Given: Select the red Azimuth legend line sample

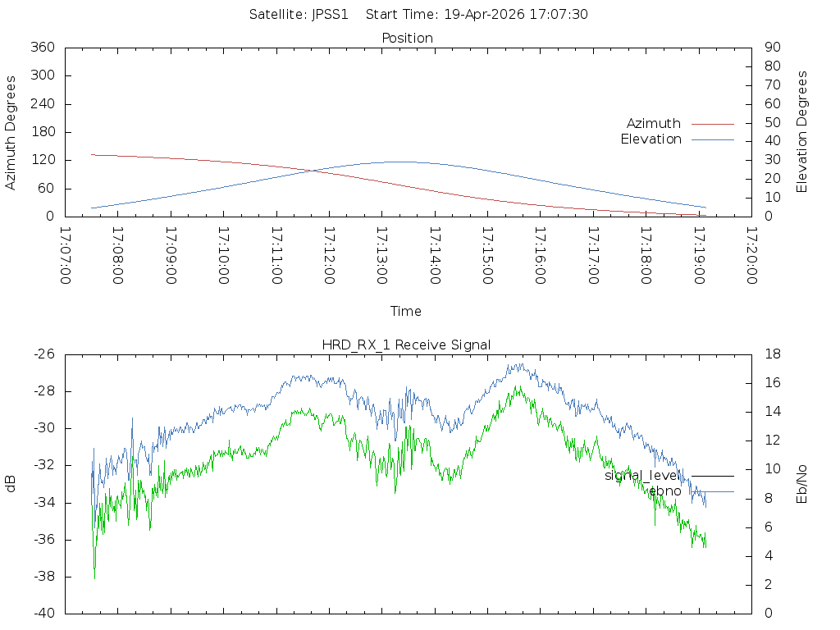Looking at the screenshot, I should (x=712, y=124).
